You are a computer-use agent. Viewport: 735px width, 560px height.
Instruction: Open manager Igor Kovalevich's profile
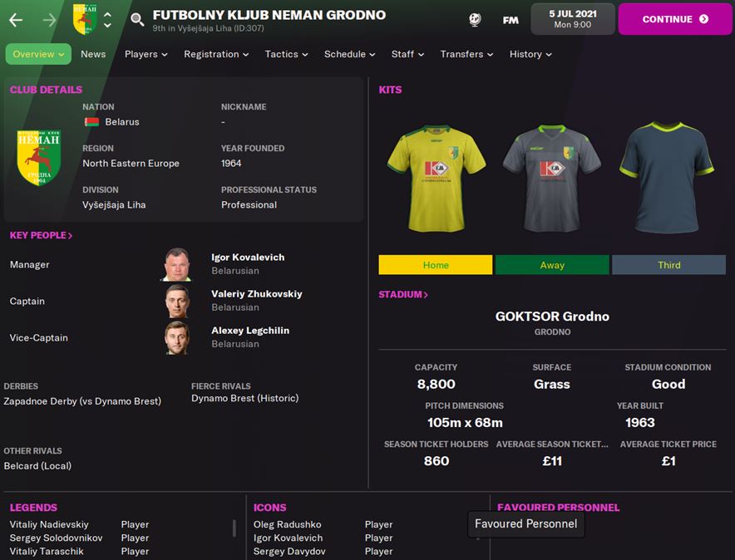tap(248, 257)
